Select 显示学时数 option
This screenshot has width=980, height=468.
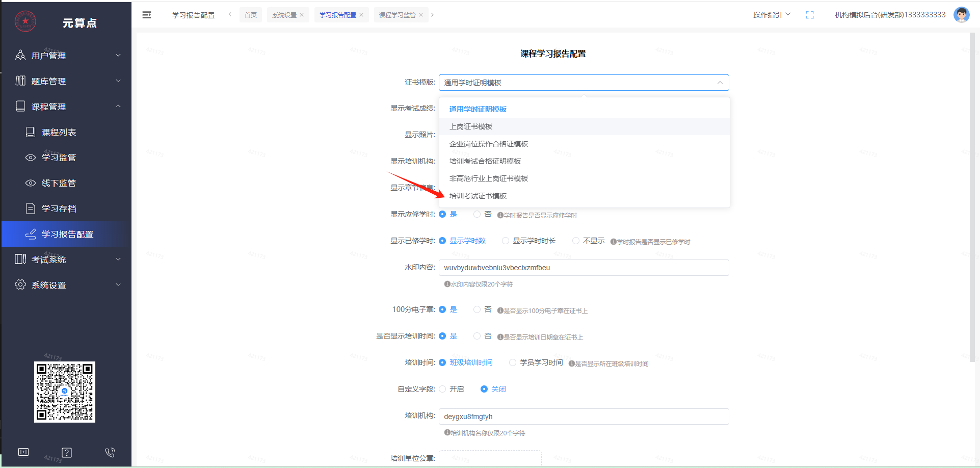point(442,241)
